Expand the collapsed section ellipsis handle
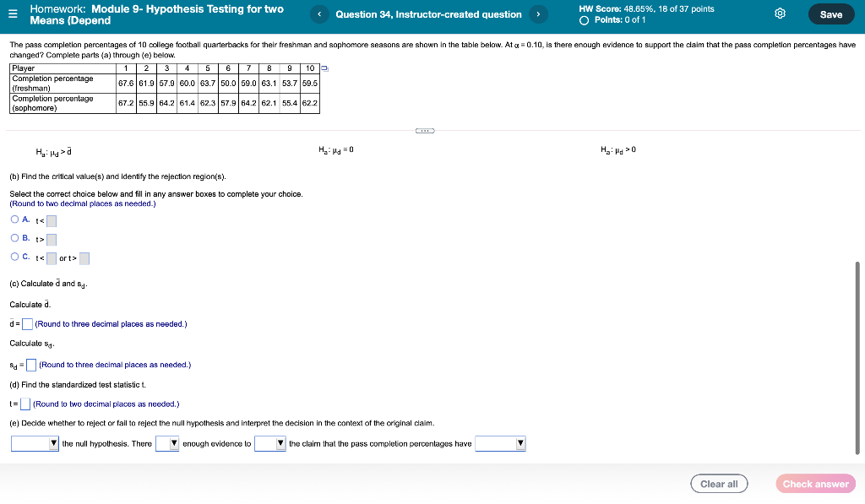Screen dimensions: 865x504 425,131
